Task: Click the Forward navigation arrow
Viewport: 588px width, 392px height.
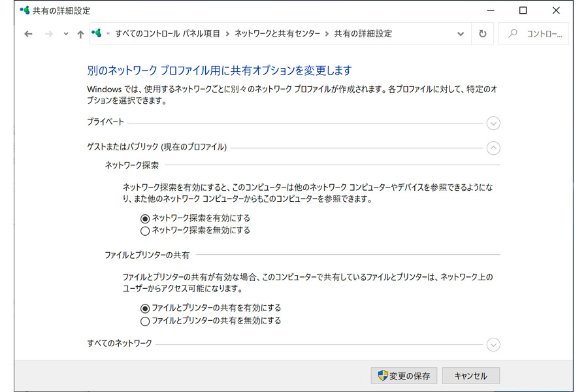Action: (48, 34)
